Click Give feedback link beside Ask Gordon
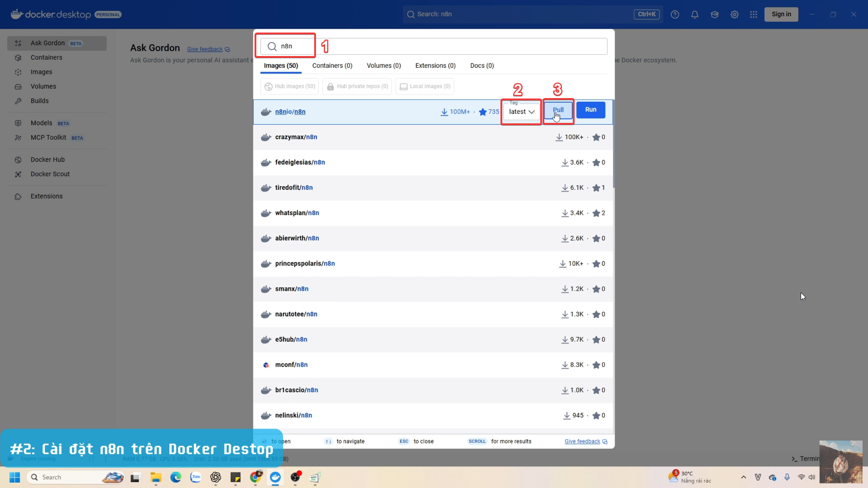This screenshot has height=488, width=868. (x=208, y=49)
